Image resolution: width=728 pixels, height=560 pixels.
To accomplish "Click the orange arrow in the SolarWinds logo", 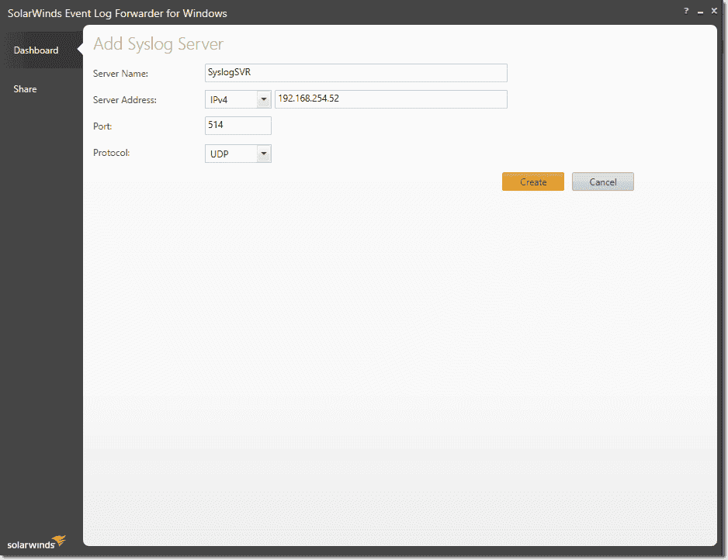I will [x=58, y=541].
